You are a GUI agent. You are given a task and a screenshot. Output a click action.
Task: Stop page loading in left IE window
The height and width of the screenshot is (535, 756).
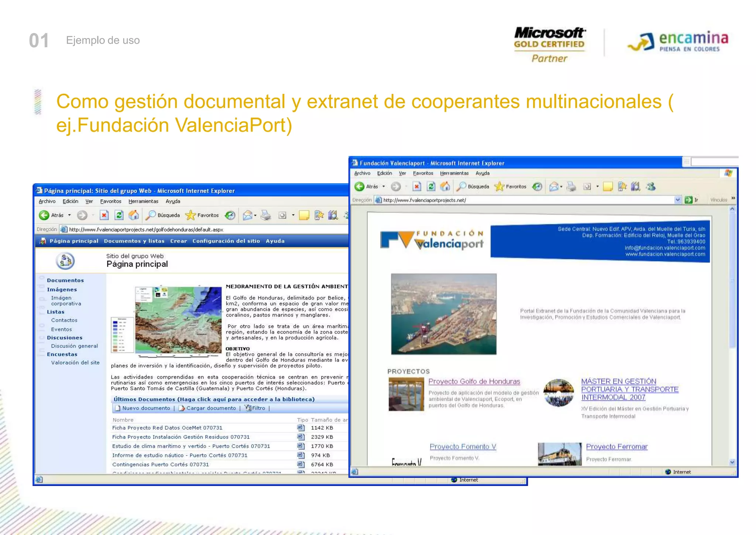pyautogui.click(x=104, y=215)
